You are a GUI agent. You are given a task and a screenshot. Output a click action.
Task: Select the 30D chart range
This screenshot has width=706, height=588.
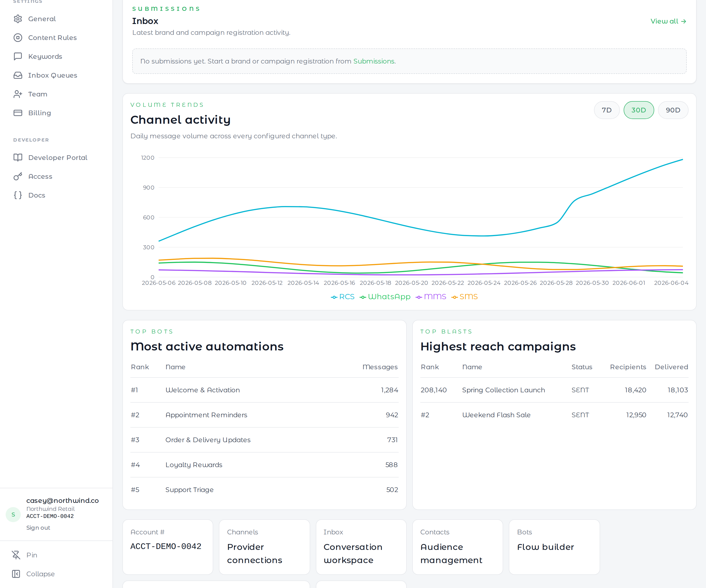pos(639,110)
